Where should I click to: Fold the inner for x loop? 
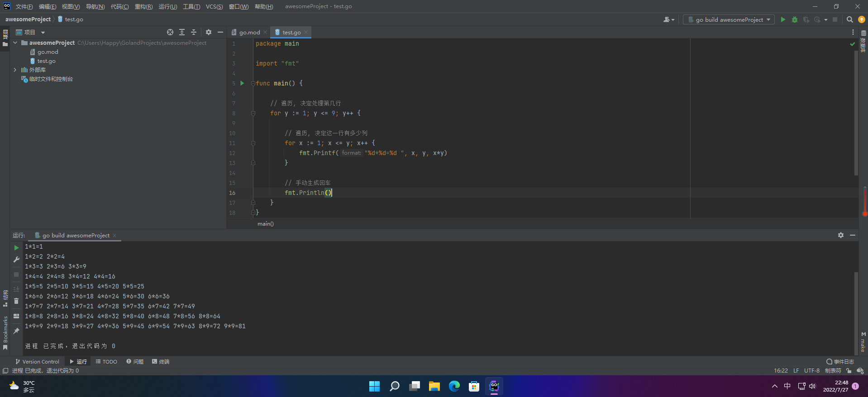[x=253, y=143]
